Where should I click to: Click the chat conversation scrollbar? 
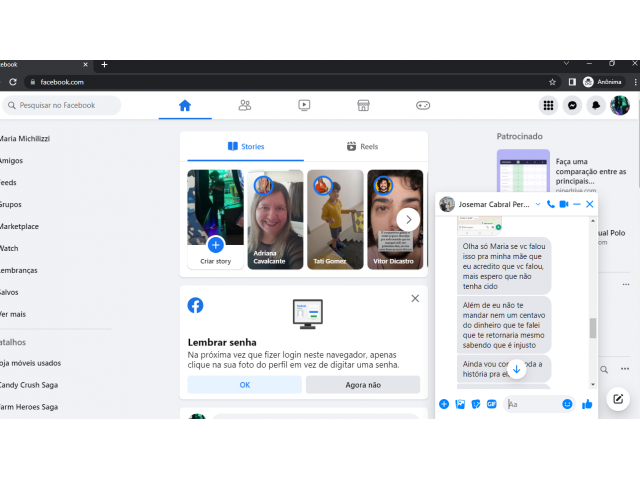coord(592,328)
